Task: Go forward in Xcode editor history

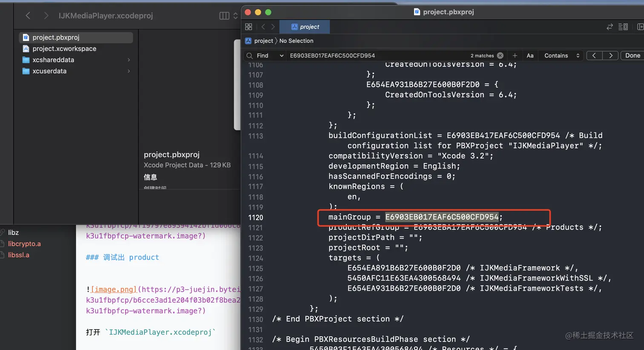Action: point(273,27)
